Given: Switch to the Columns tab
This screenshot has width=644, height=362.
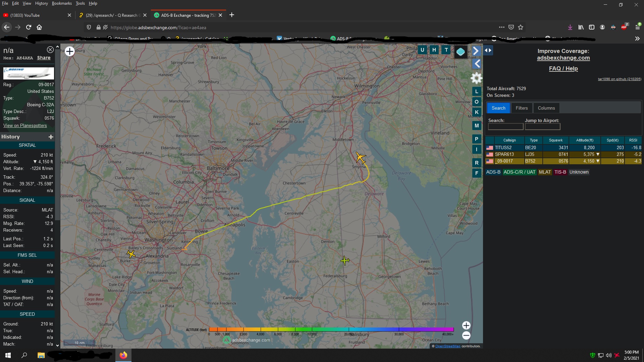Looking at the screenshot, I should coord(546,108).
